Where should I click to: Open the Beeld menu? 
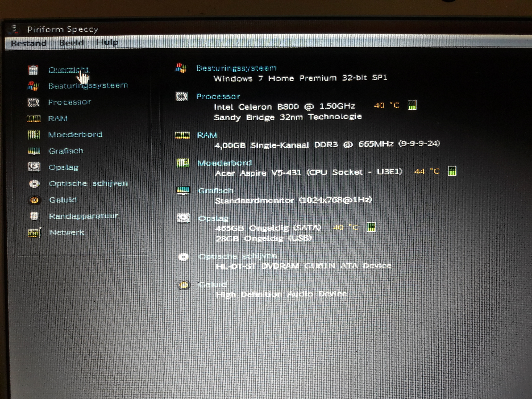pyautogui.click(x=71, y=43)
